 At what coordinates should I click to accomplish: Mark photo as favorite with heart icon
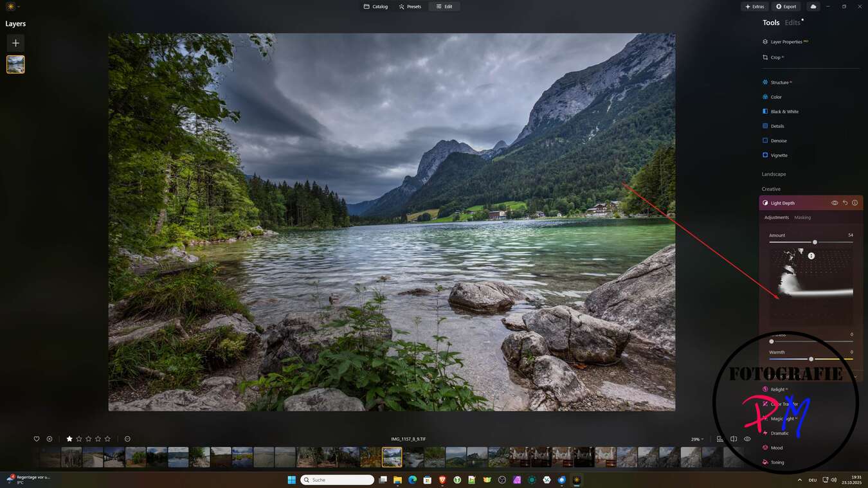point(37,439)
